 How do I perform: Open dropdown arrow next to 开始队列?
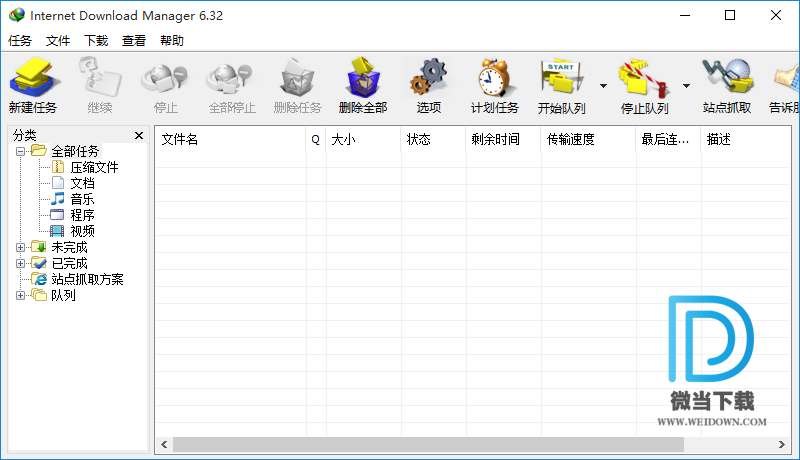coord(604,86)
